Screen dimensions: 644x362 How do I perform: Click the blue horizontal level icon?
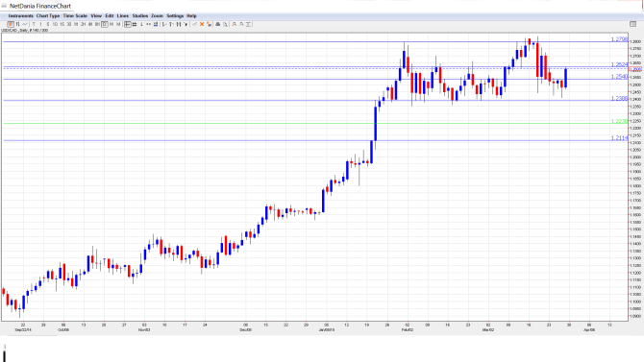[x=156, y=25]
